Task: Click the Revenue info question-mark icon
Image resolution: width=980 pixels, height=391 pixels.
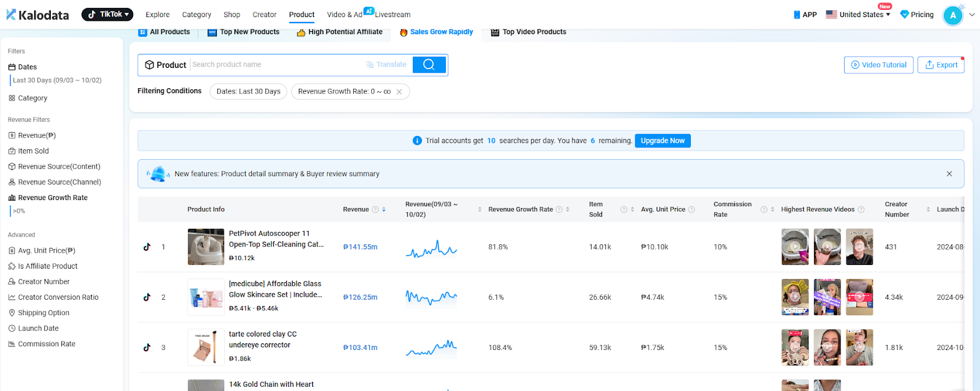Action: coord(375,209)
